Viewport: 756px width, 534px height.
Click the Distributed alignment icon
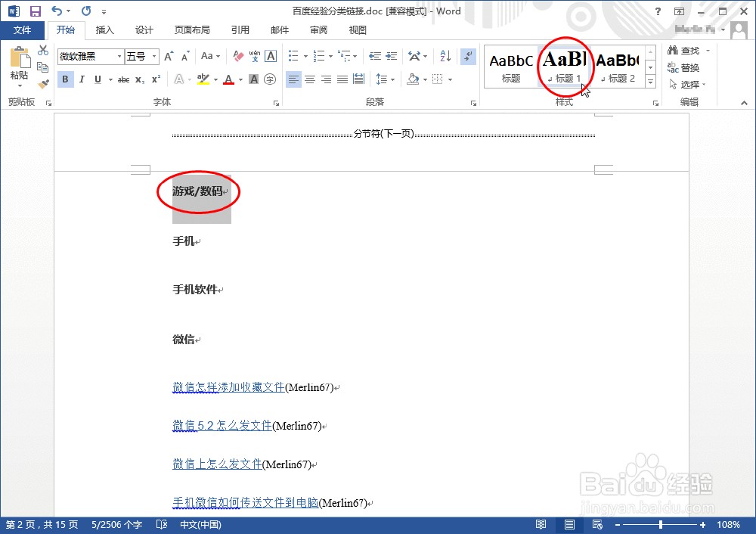[x=358, y=79]
